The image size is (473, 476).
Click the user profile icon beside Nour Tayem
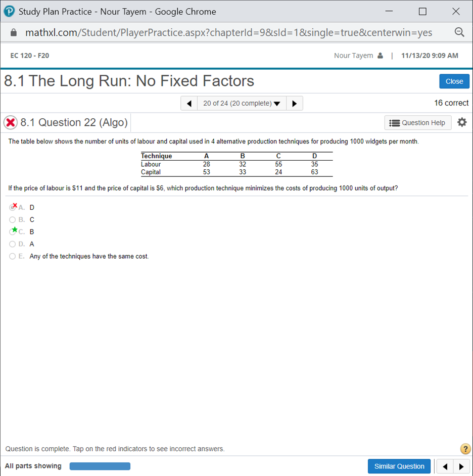pos(380,56)
